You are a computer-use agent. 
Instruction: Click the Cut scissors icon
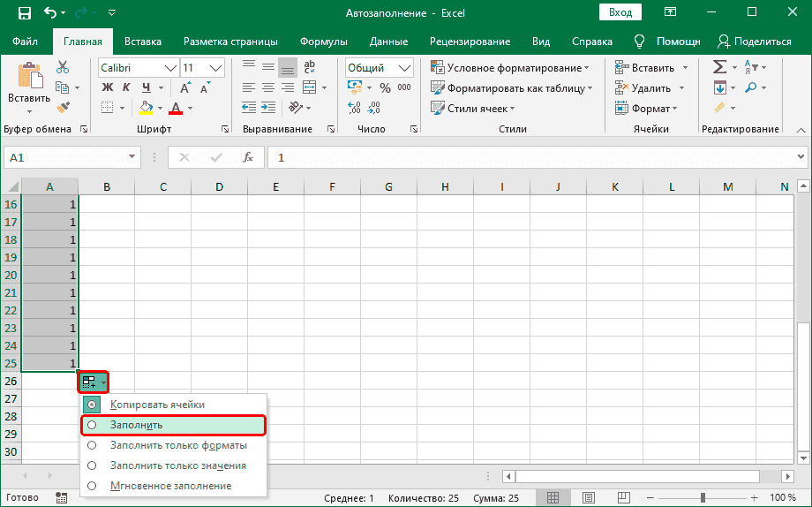(63, 67)
